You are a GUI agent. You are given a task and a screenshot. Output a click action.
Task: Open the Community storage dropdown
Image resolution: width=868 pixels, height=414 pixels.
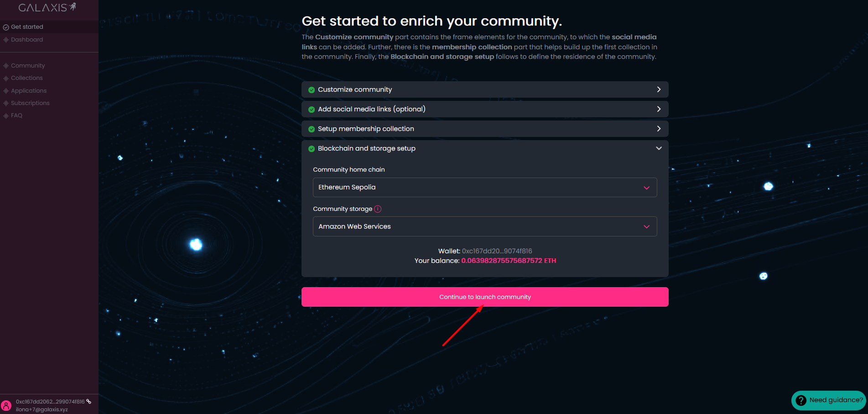coord(484,227)
